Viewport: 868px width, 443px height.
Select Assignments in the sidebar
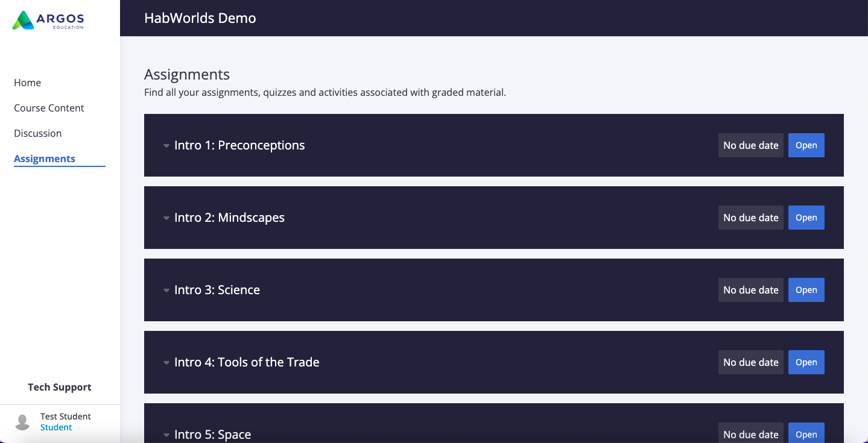[x=45, y=159]
